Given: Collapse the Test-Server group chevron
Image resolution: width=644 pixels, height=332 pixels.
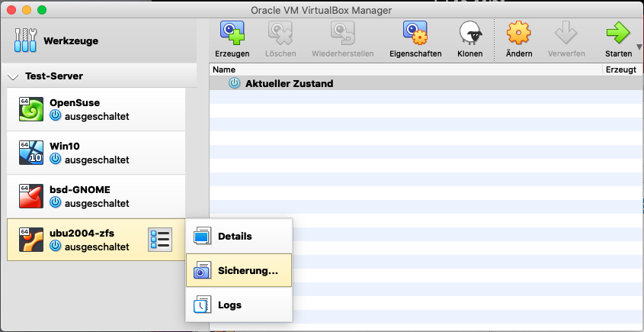Looking at the screenshot, I should point(13,77).
